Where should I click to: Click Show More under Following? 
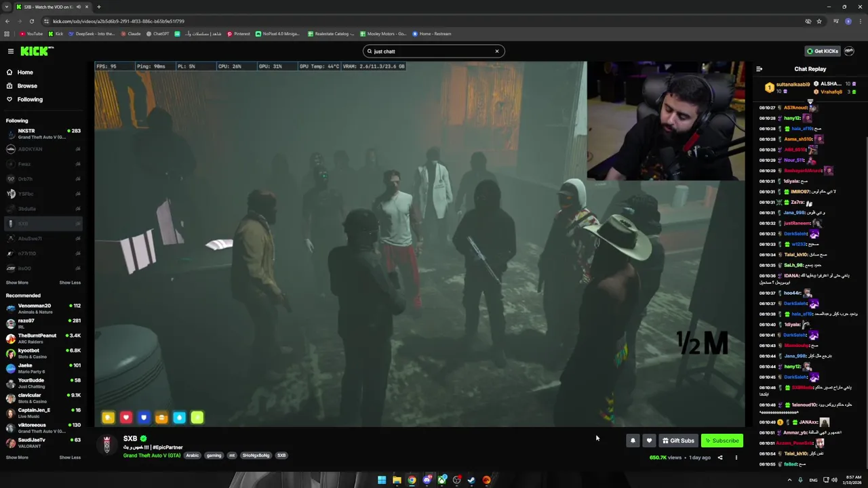(x=17, y=283)
